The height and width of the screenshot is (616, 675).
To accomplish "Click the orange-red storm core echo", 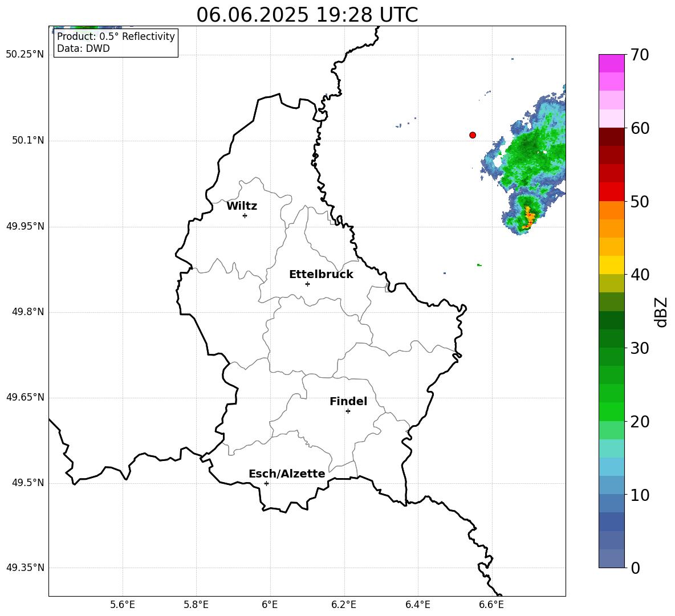I will click(529, 218).
